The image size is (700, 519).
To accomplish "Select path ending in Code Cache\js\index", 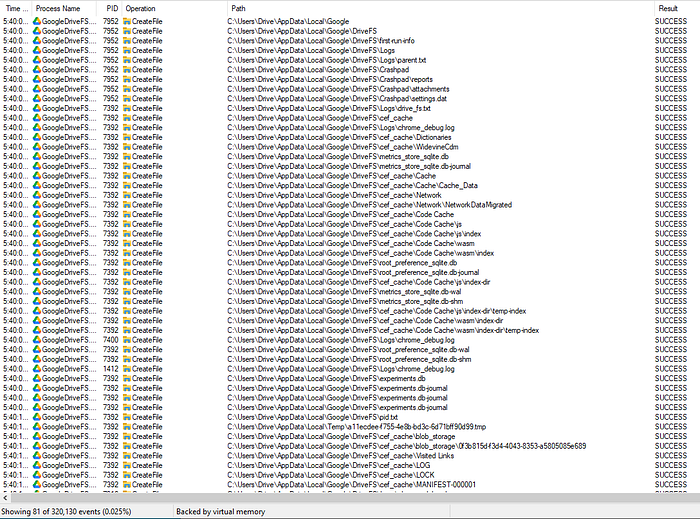I will (x=354, y=234).
